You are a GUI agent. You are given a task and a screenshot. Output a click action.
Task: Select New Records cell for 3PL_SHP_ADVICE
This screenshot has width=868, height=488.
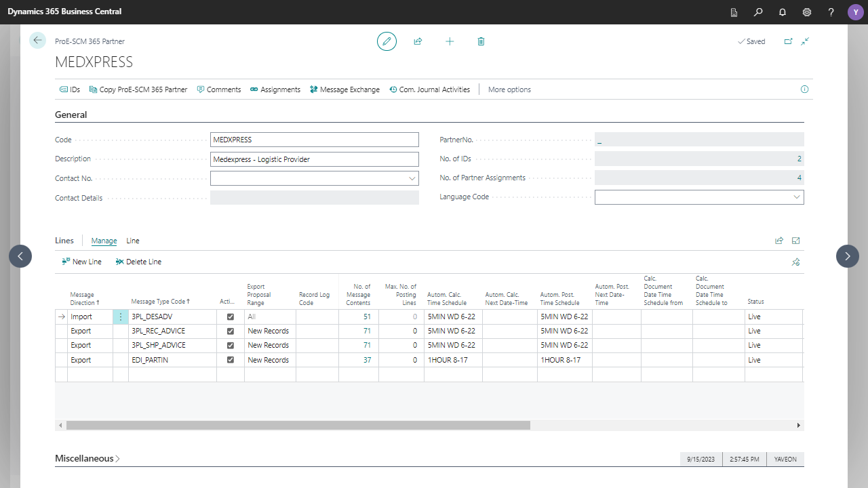click(270, 346)
